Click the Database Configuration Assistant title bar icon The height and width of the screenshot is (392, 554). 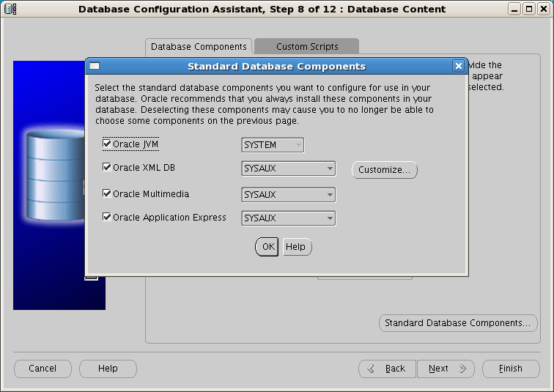tap(10, 9)
